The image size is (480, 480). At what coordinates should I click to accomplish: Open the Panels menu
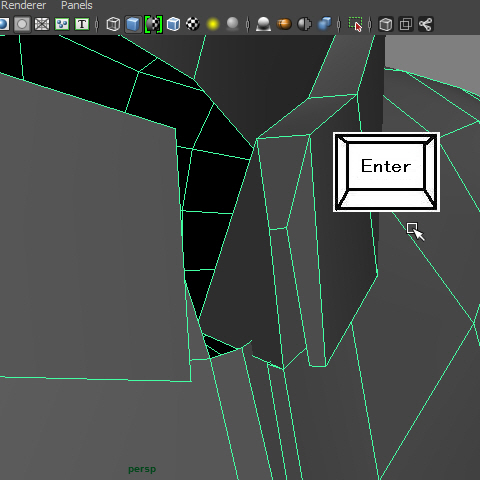click(77, 5)
